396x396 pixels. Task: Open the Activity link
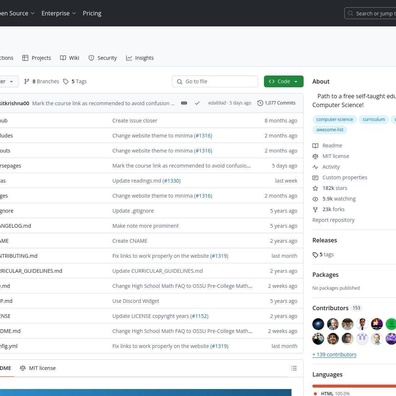click(331, 167)
